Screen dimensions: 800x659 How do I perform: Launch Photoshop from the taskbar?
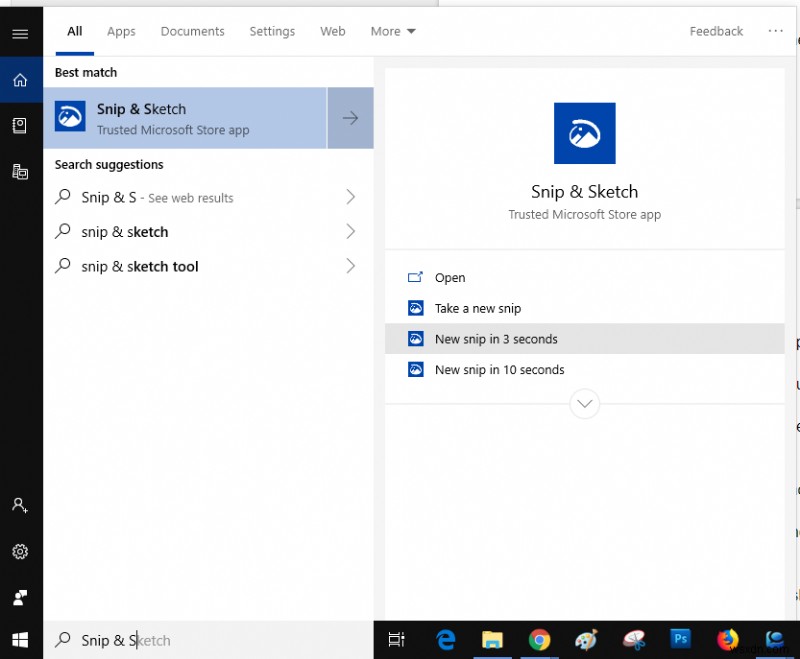(x=680, y=640)
